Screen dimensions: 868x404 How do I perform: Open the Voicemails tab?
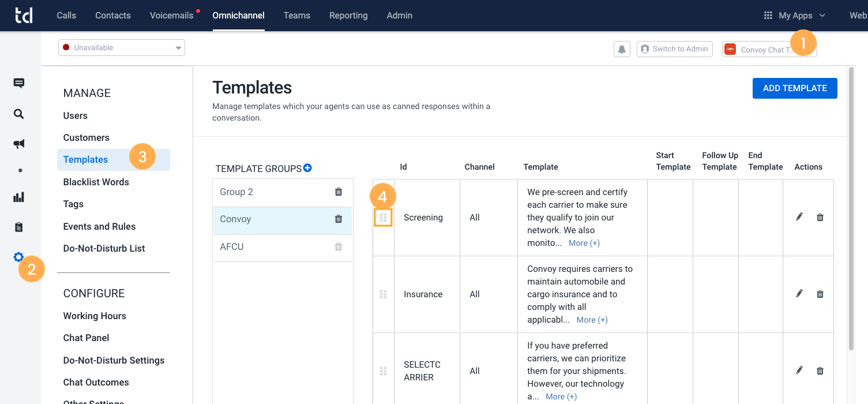[172, 16]
